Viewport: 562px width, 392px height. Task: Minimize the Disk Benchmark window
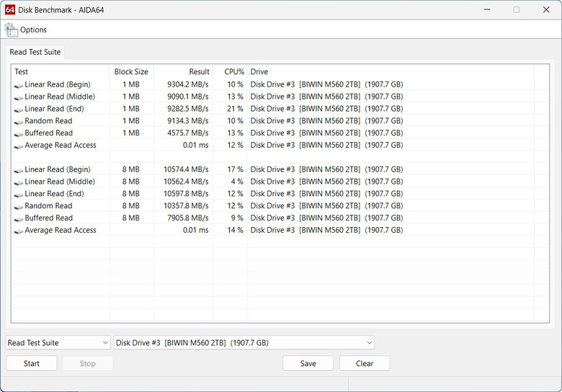(487, 9)
